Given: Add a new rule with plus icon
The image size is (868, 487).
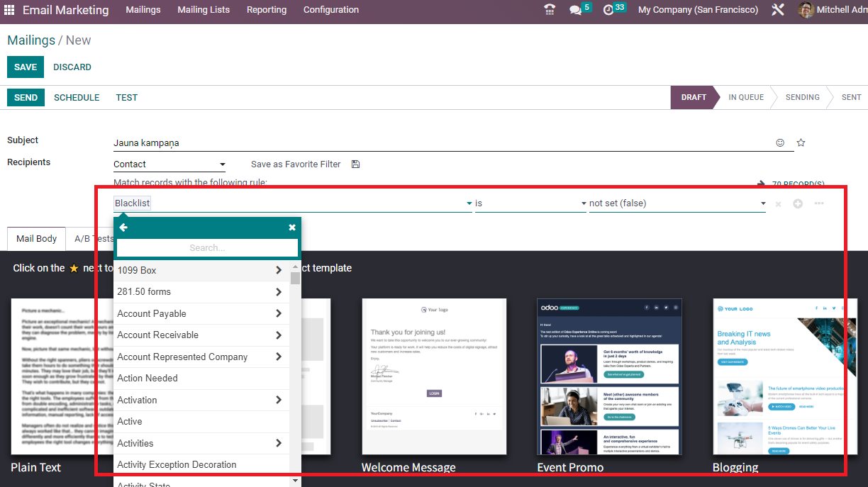Looking at the screenshot, I should (x=798, y=203).
